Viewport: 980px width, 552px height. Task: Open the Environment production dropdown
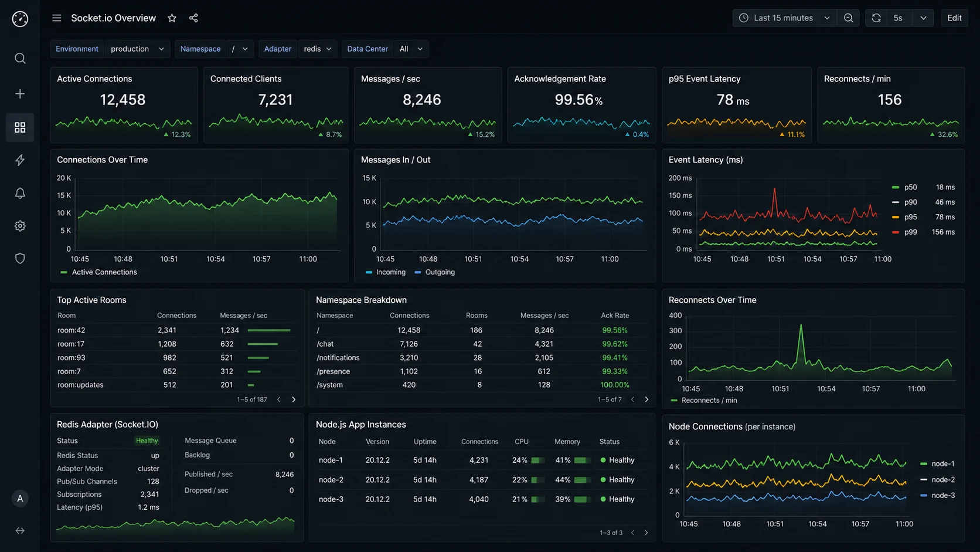[x=137, y=49]
